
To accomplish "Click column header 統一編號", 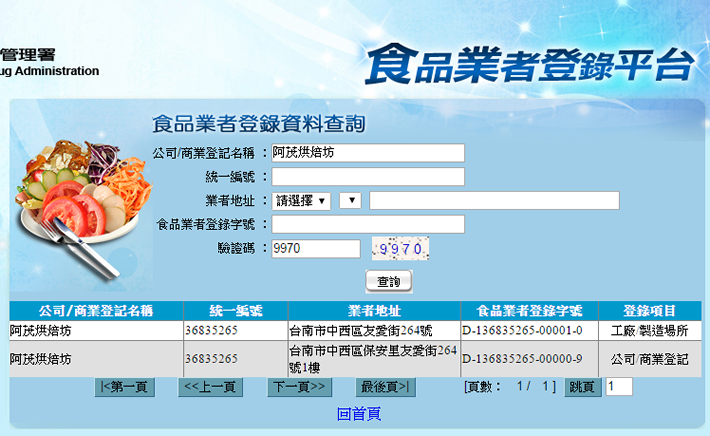I will click(x=235, y=311).
